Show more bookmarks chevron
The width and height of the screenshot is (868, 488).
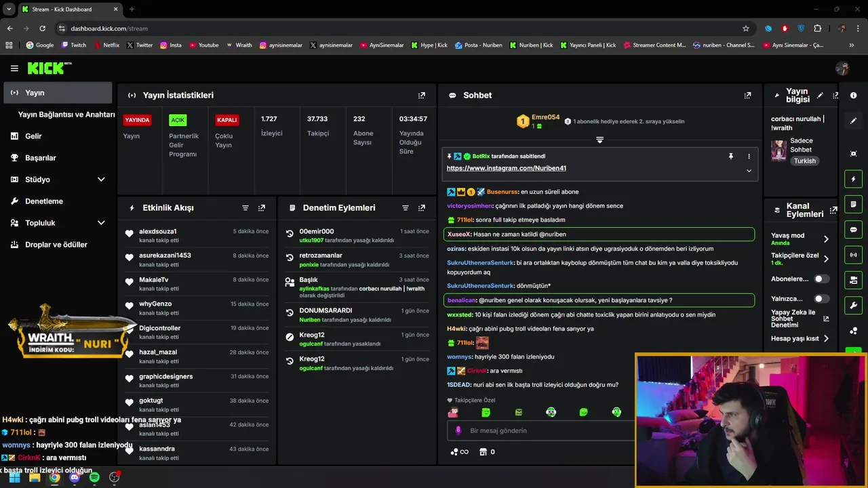click(x=851, y=45)
